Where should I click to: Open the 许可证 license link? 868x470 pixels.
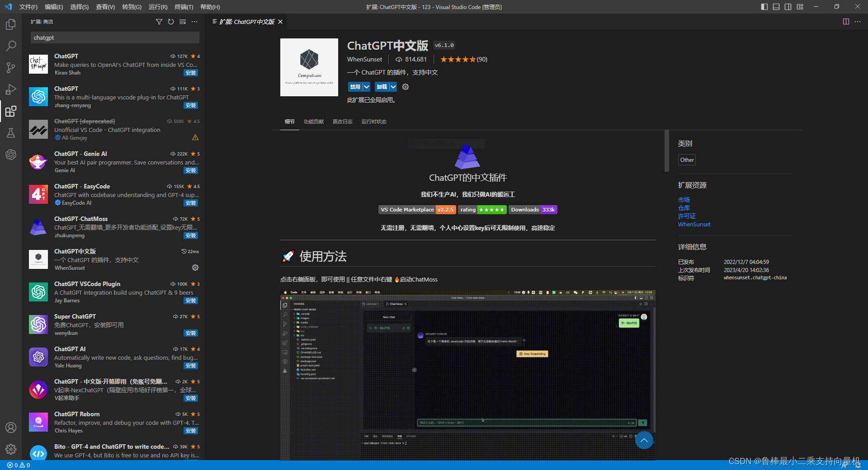tap(687, 216)
